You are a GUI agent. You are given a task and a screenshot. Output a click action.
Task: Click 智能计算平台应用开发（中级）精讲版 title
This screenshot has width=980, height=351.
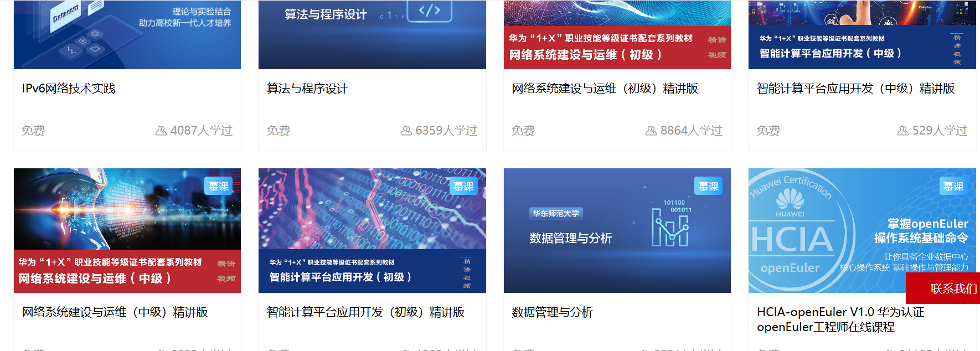click(x=855, y=89)
